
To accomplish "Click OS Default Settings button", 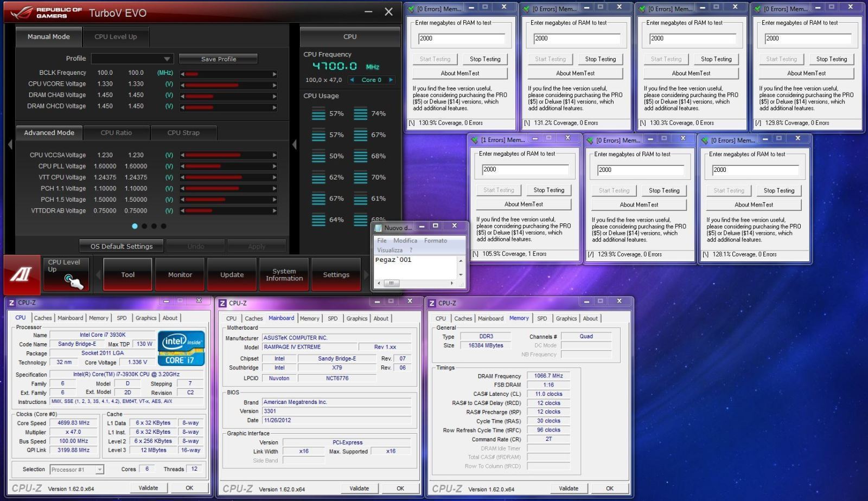I will (122, 246).
